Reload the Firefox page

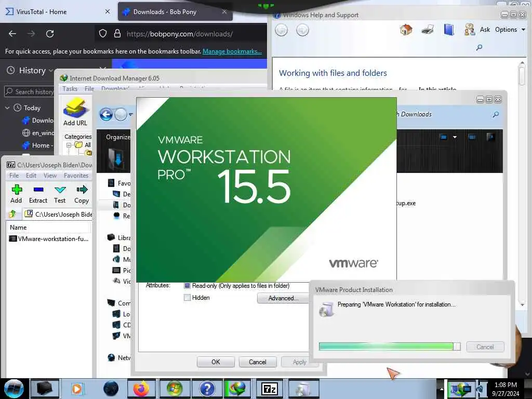point(50,34)
